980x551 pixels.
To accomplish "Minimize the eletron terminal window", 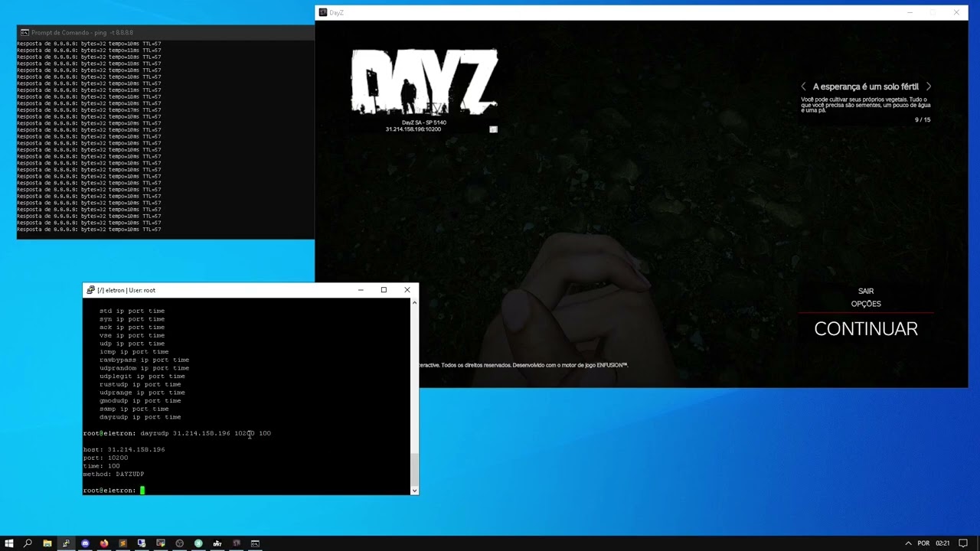I will pyautogui.click(x=361, y=290).
